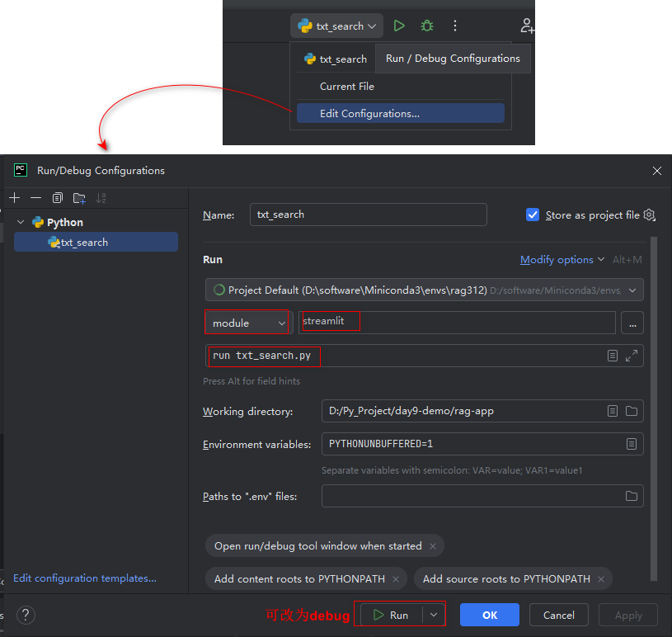Click the streamlit module name field
Viewport: 672px width, 637px height.
(x=457, y=323)
